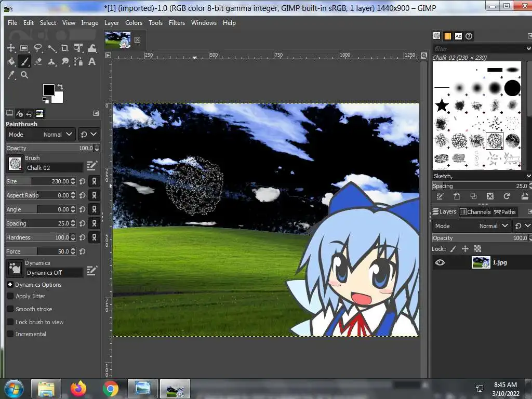Open tool options panel configuration menu

96,113
